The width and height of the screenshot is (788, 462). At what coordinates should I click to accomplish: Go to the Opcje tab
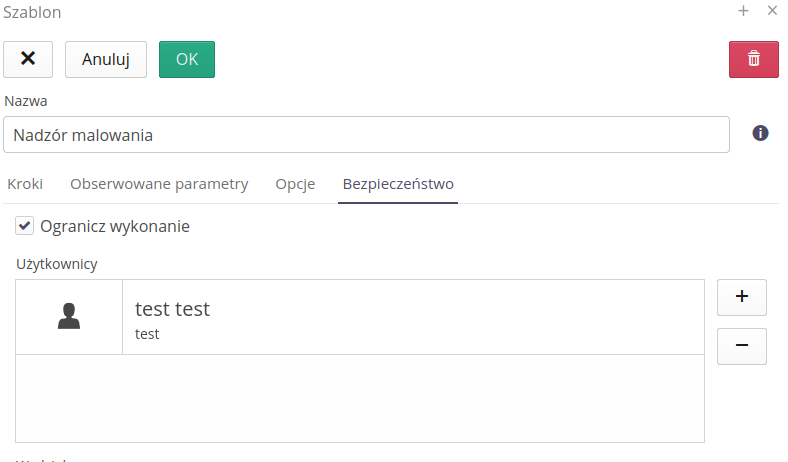(x=295, y=184)
